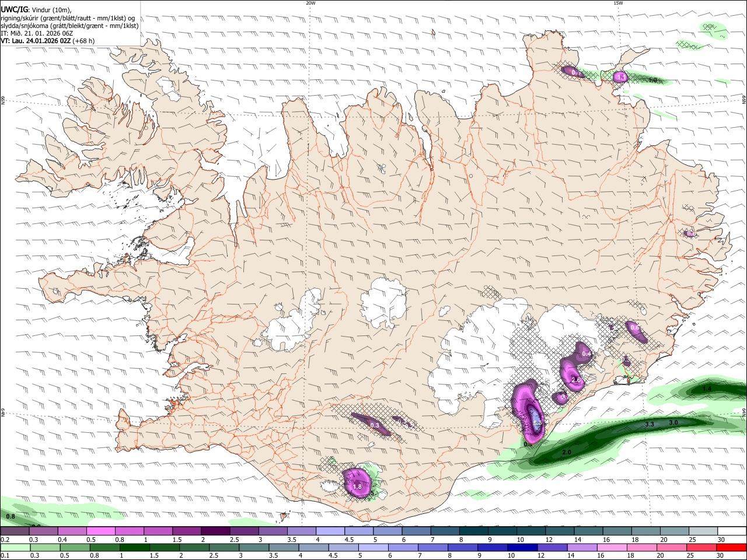Viewport: 747px width, 560px height.
Task: Click the red swatch above 30 in lower legend
Action: coord(731,548)
